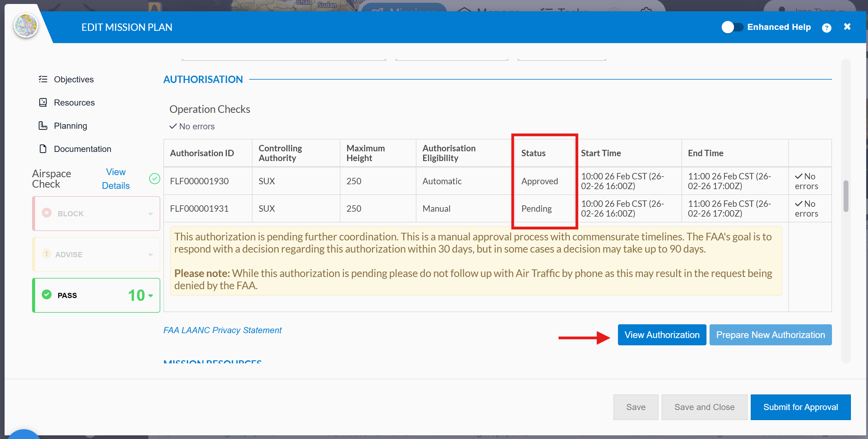Close the Edit Mission Plan dialog
Viewport: 868px width, 439px height.
847,27
